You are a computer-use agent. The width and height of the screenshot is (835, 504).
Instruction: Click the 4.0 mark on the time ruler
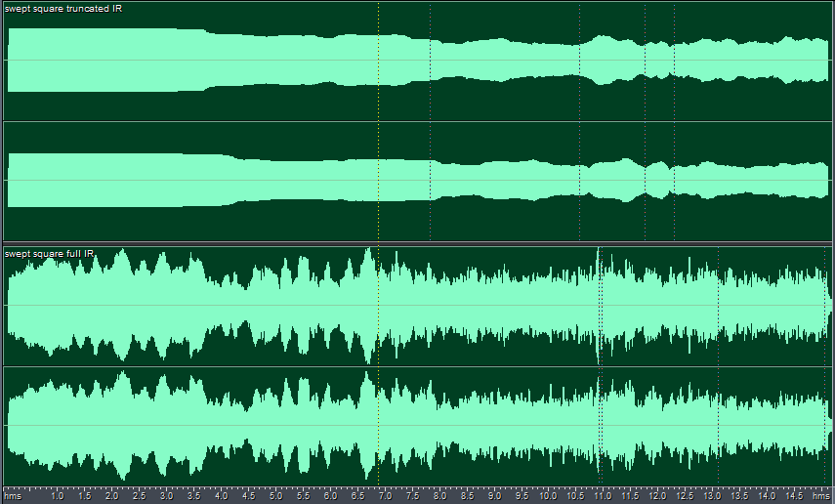[x=221, y=496]
